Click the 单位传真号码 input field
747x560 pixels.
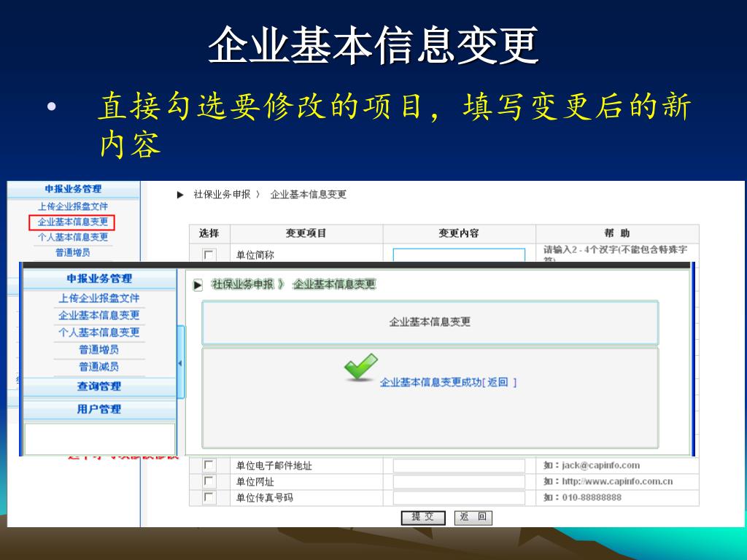click(459, 497)
